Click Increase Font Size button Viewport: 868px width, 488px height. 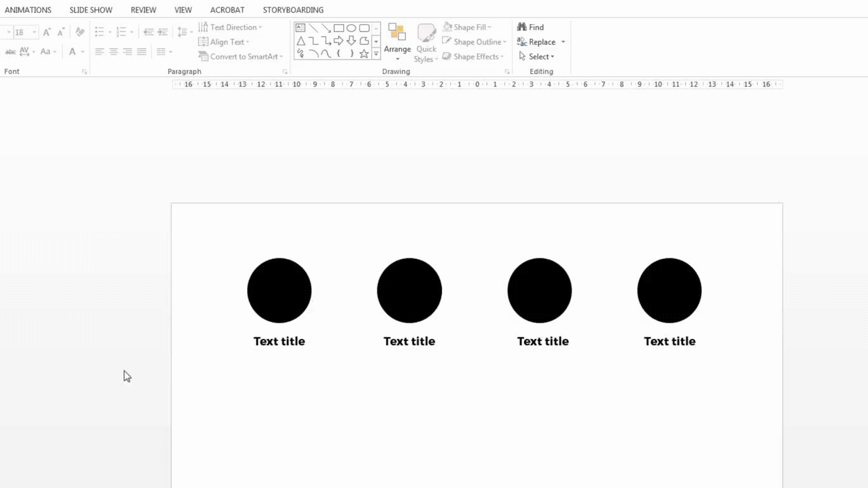47,32
